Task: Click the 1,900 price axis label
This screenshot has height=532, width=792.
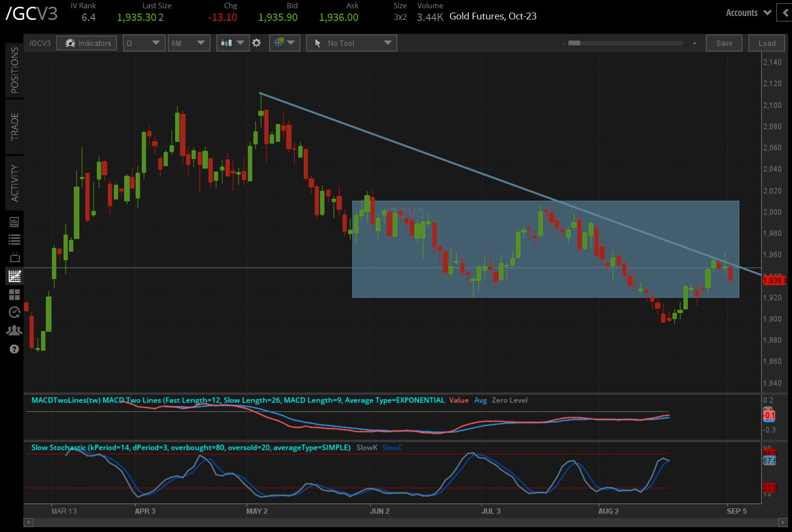Action: (x=772, y=319)
